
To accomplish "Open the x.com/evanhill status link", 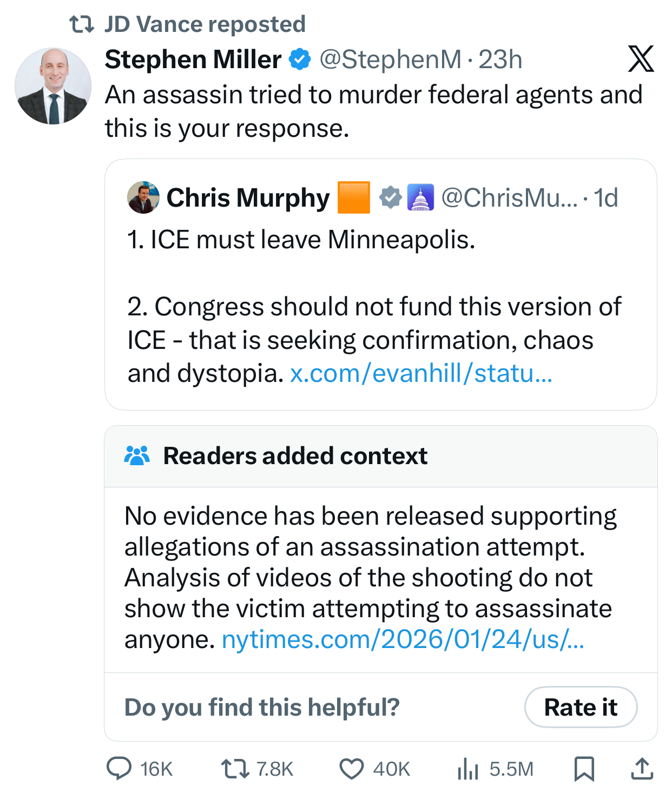I will 421,373.
